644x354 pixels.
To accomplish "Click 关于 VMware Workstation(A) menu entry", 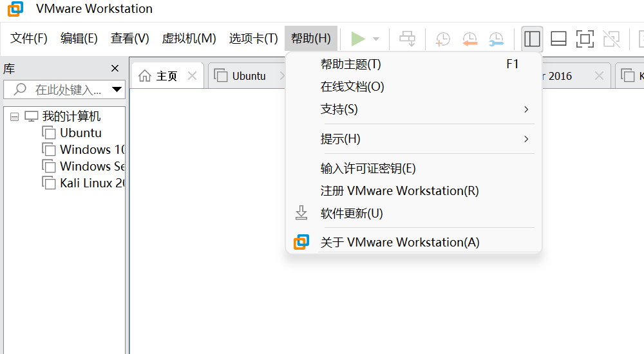I will pos(399,243).
